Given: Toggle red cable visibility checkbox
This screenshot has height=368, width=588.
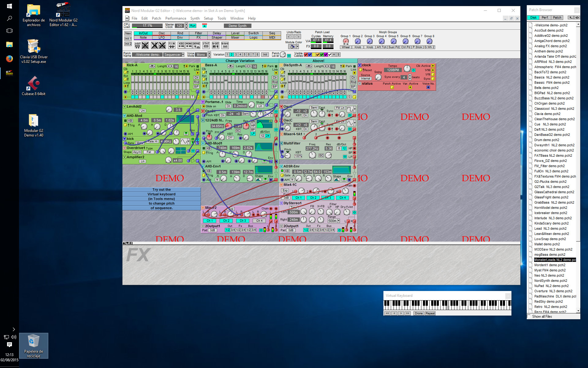Looking at the screenshot, I should (306, 55).
